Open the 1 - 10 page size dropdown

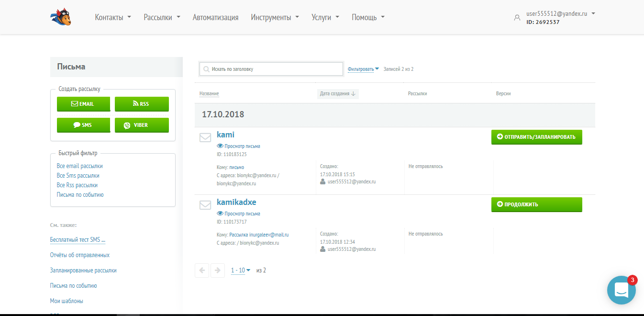coord(240,271)
